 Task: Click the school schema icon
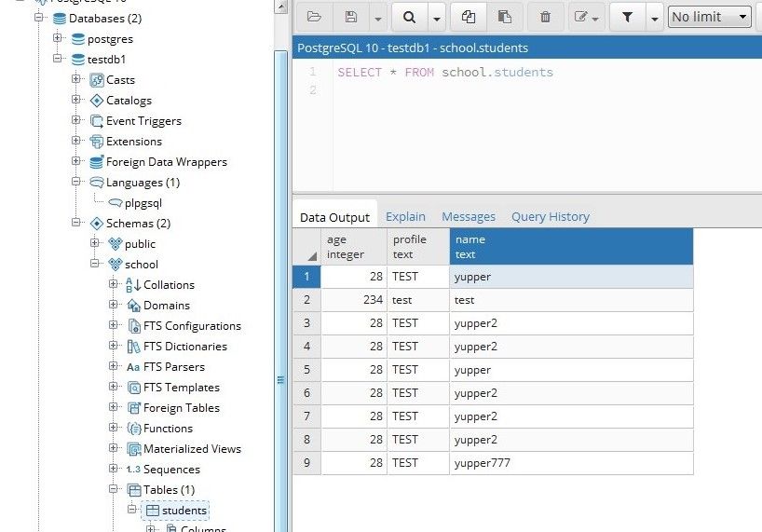tap(116, 265)
